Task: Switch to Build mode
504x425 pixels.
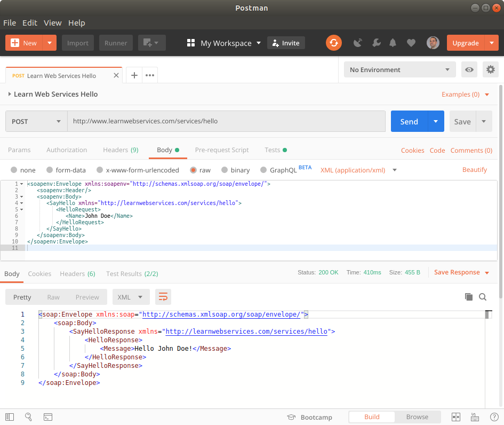Action: click(372, 417)
